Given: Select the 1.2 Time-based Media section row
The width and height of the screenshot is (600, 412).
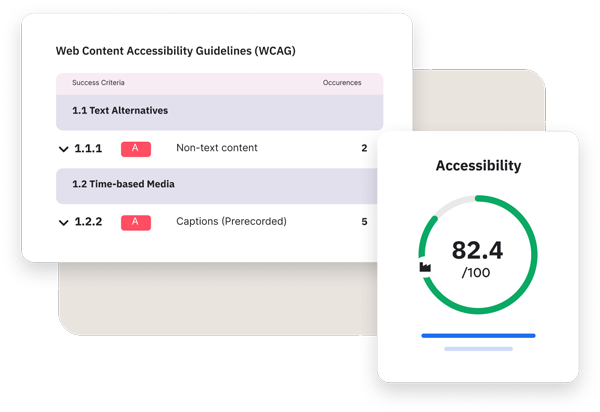Looking at the screenshot, I should click(220, 185).
